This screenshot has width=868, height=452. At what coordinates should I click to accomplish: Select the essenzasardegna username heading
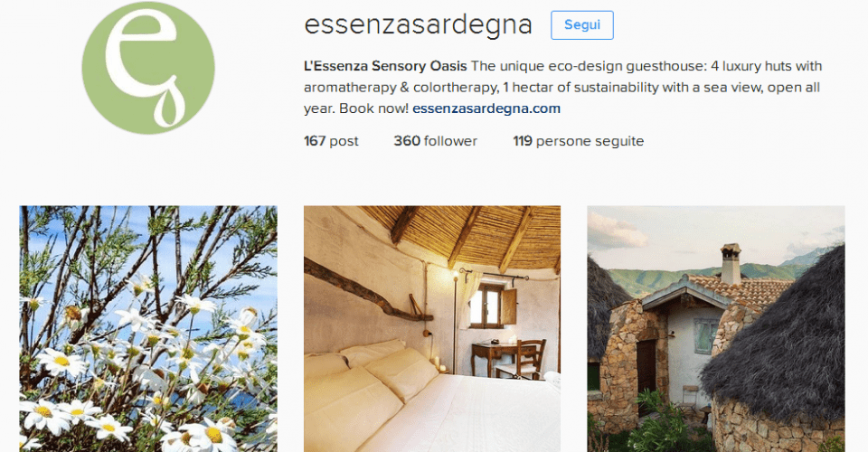(x=418, y=25)
